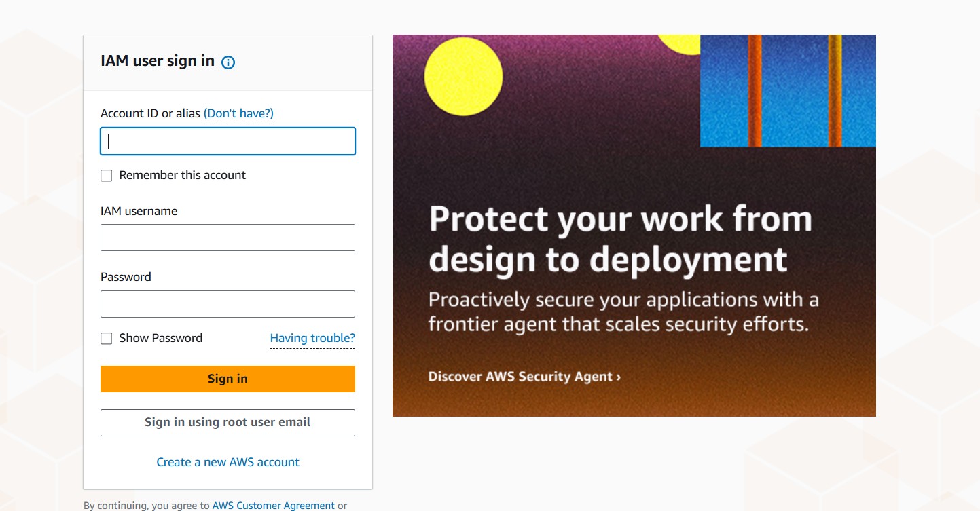The height and width of the screenshot is (511, 980).
Task: Open the "Don't have?" account ID help link
Action: point(238,113)
